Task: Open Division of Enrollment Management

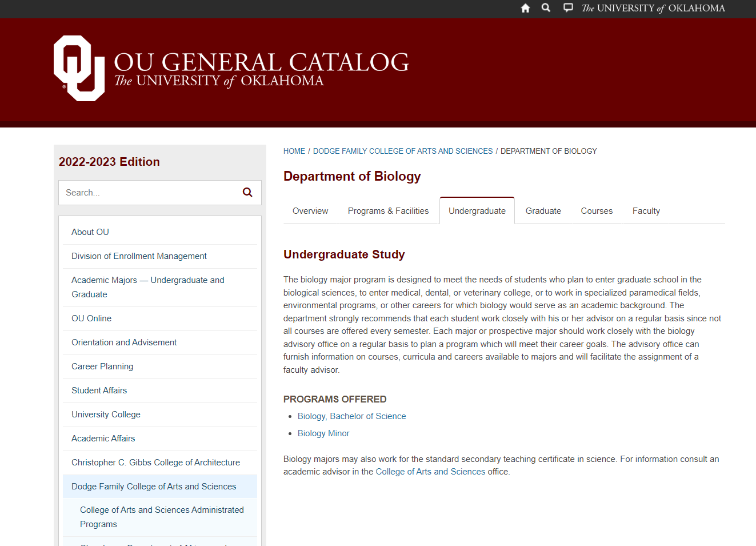Action: click(x=160, y=256)
